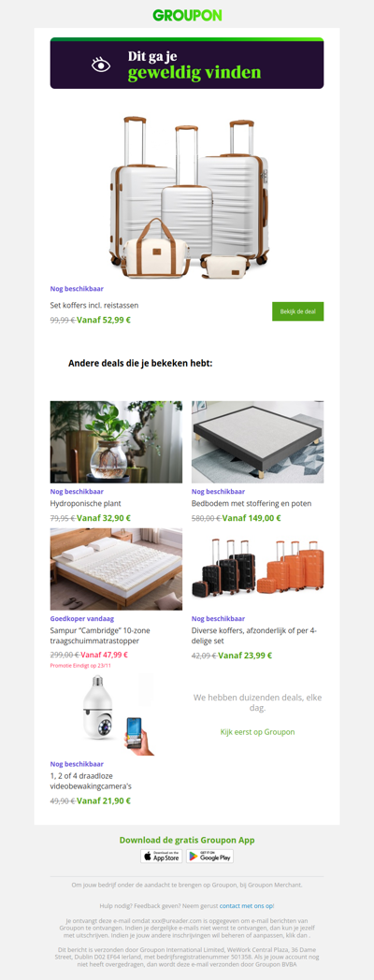
Task: Open the App Store download badge
Action: pyautogui.click(x=162, y=857)
